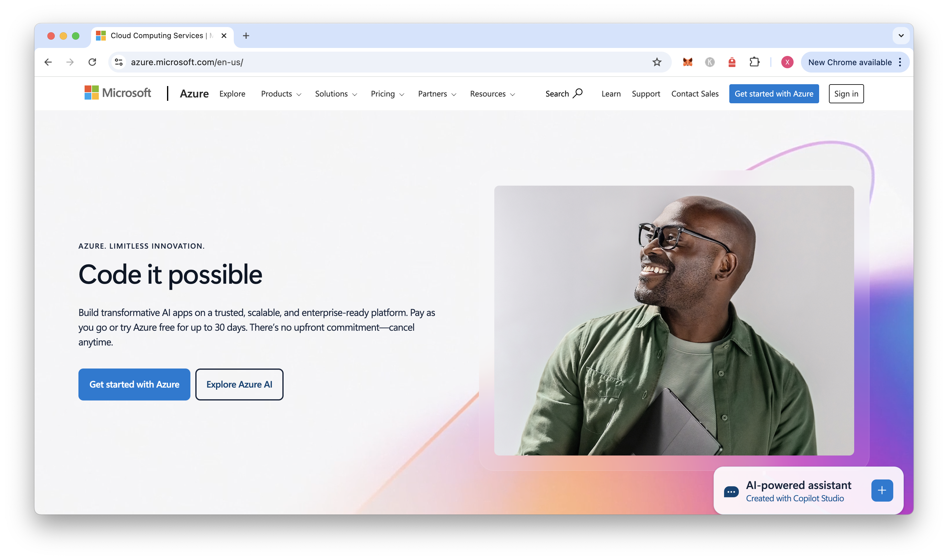The image size is (948, 560).
Task: Click hero Get started with Azure button
Action: click(134, 384)
